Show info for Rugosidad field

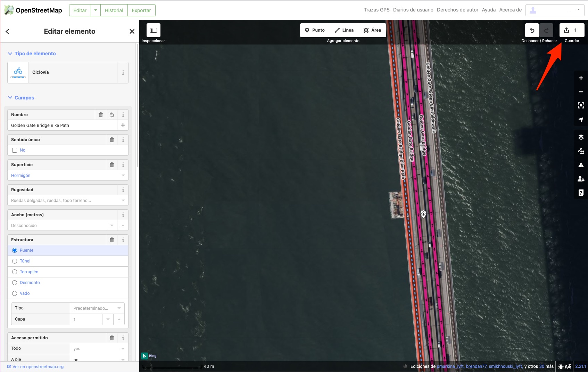[x=123, y=190]
